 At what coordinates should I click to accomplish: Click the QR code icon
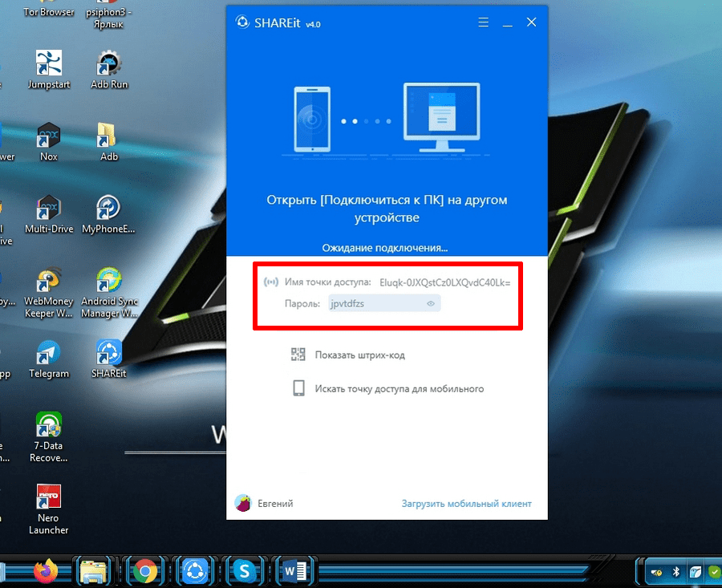coord(298,354)
